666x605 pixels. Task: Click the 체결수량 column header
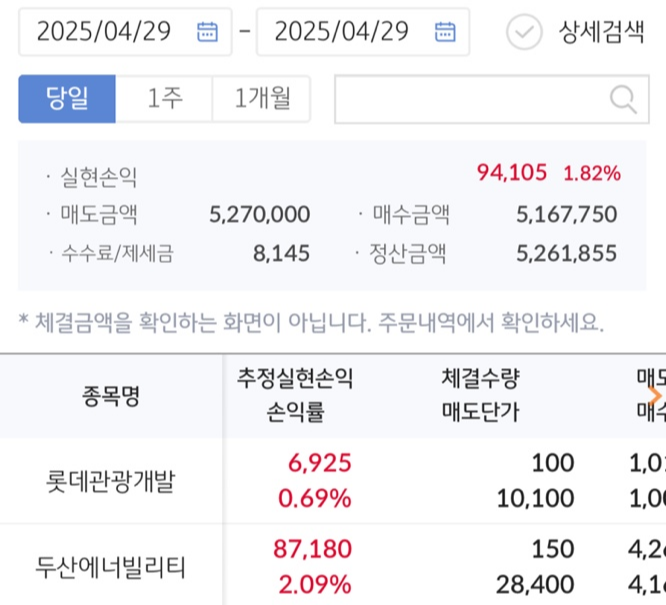(480, 378)
